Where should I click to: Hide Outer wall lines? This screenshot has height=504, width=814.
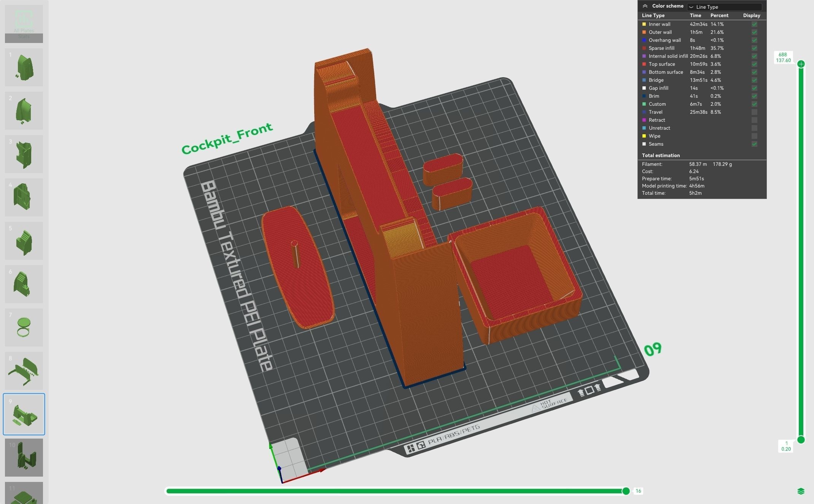click(754, 32)
